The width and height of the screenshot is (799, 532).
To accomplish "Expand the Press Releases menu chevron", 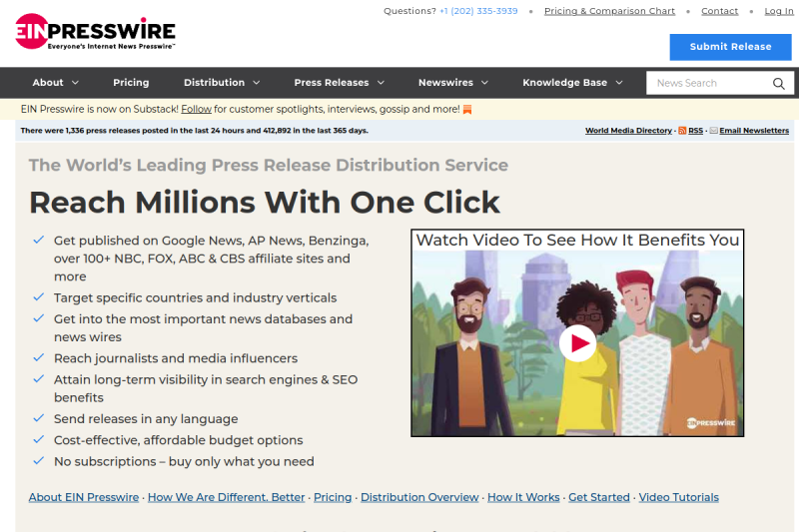I will 381,83.
